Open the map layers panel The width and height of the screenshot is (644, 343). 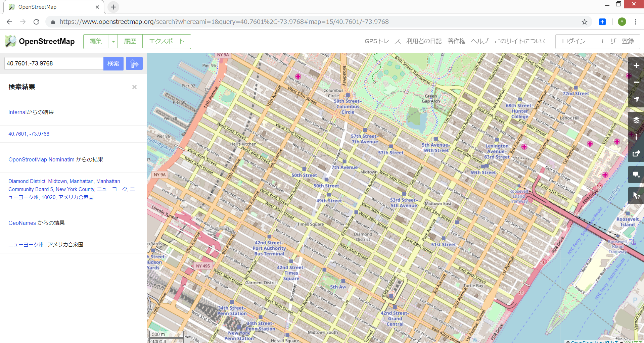pos(636,120)
